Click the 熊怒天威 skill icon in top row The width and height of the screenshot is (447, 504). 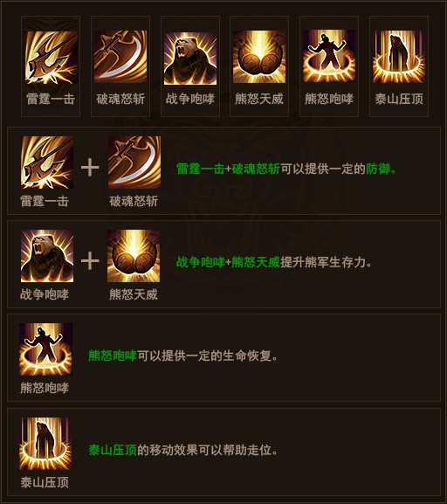[259, 57]
